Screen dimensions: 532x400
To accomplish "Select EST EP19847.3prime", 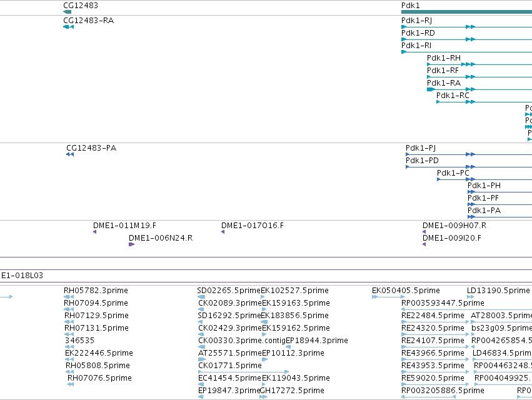I will [229, 391].
